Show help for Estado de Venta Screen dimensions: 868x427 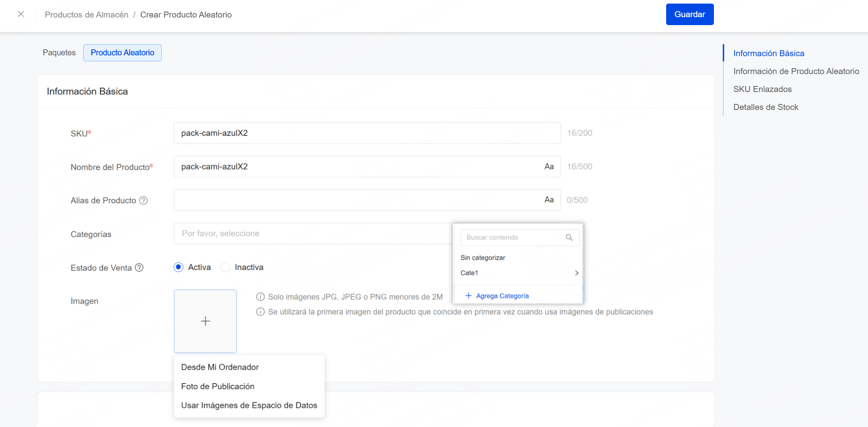point(139,268)
